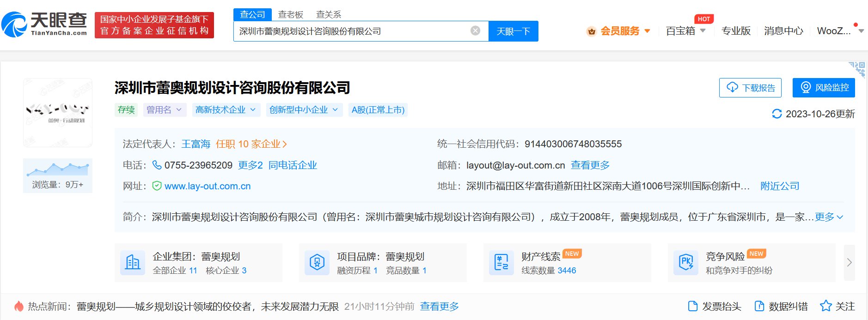The height and width of the screenshot is (320, 868).
Task: Click the 天眼一下 search button
Action: (513, 31)
